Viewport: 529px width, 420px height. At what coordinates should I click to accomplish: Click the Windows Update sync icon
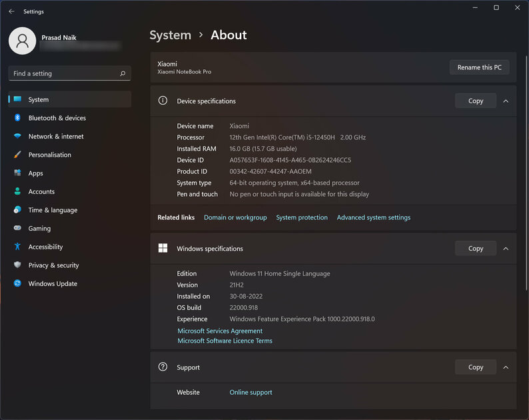pyautogui.click(x=17, y=283)
